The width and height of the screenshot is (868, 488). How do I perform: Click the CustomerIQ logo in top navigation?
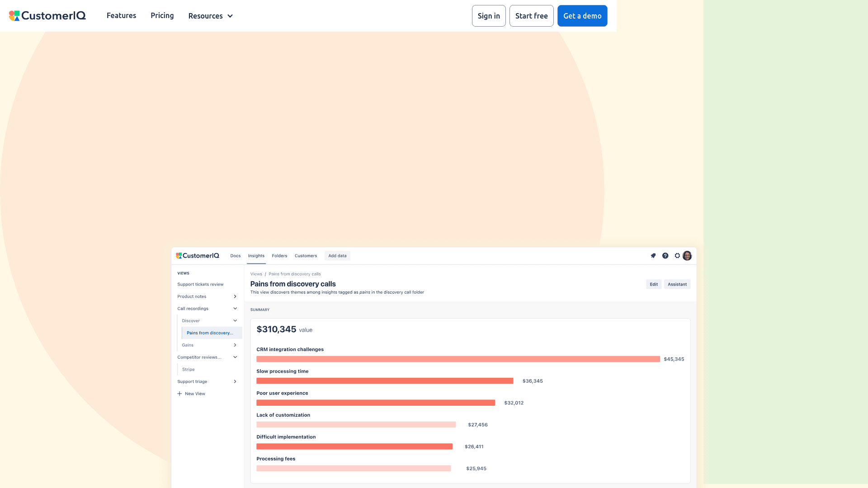coord(47,16)
